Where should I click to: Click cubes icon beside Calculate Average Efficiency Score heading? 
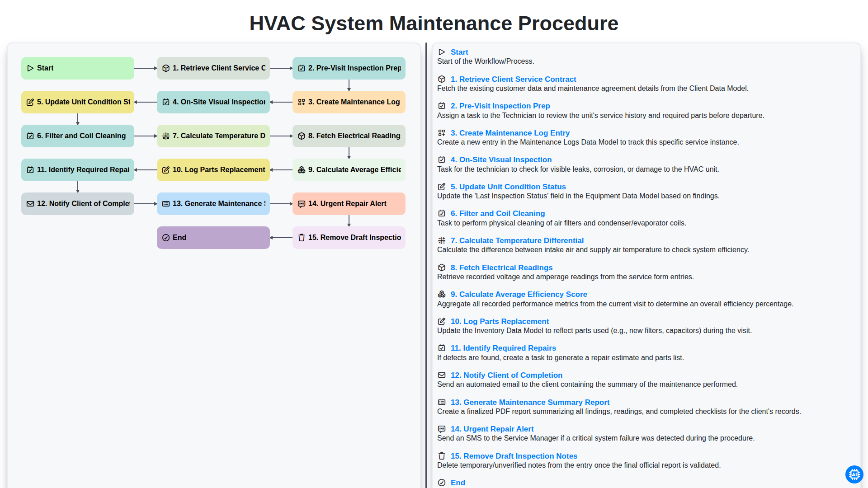coord(442,294)
